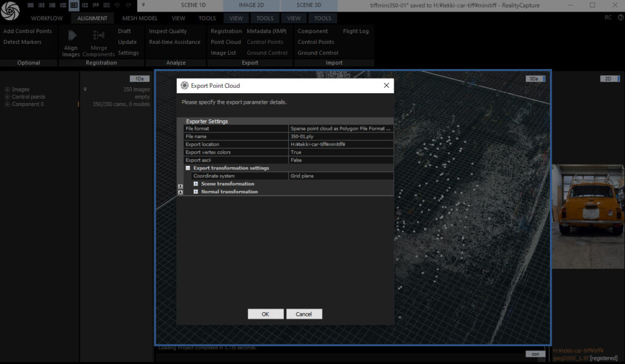The image size is (625, 364).
Task: Switch to the MESH MODEL ribbon tab
Action: (140, 18)
